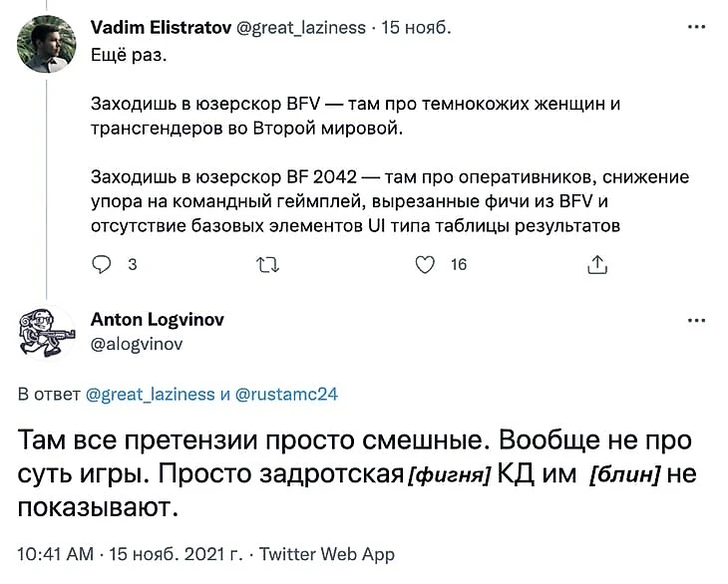Open Anton Logvinov's avatar image
This screenshot has width=728, height=584.
47,331
